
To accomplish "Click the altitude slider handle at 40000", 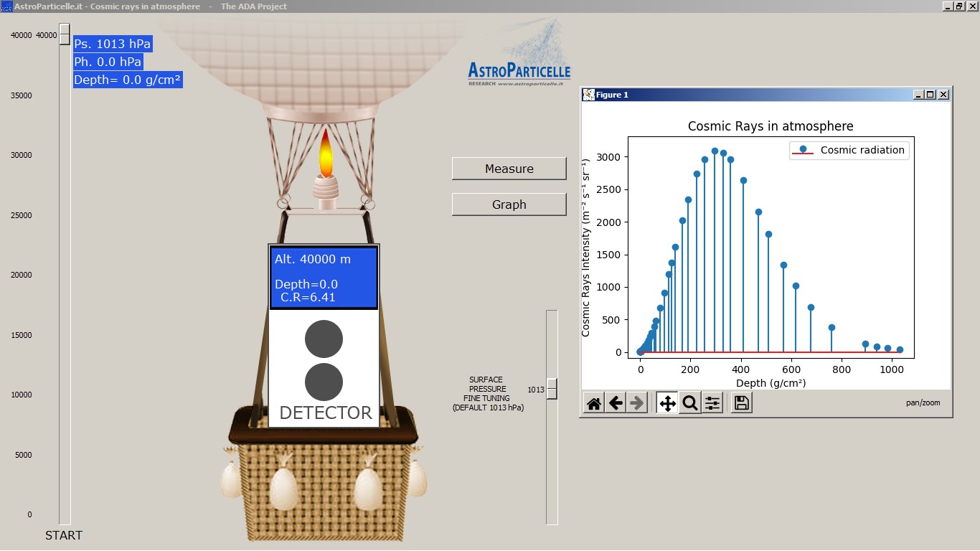I will click(65, 34).
